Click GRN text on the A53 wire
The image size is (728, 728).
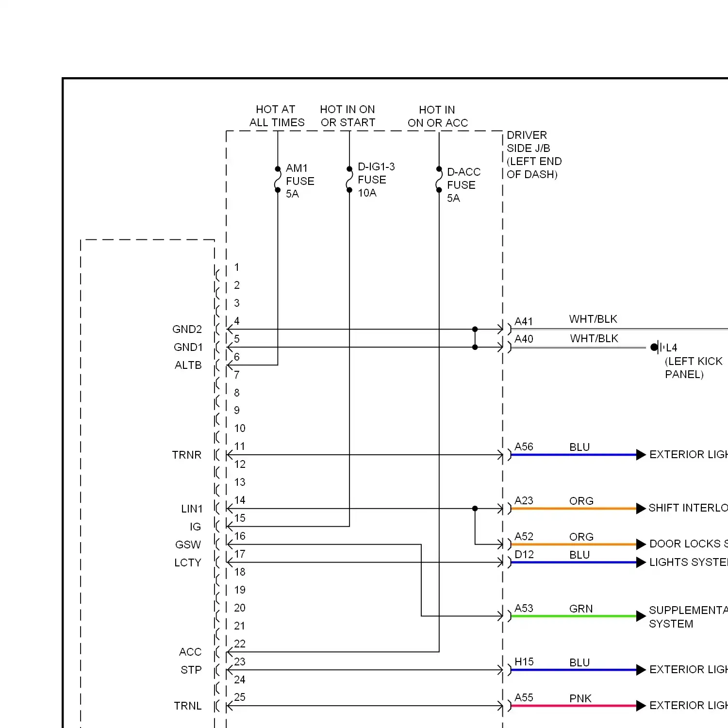tap(581, 609)
